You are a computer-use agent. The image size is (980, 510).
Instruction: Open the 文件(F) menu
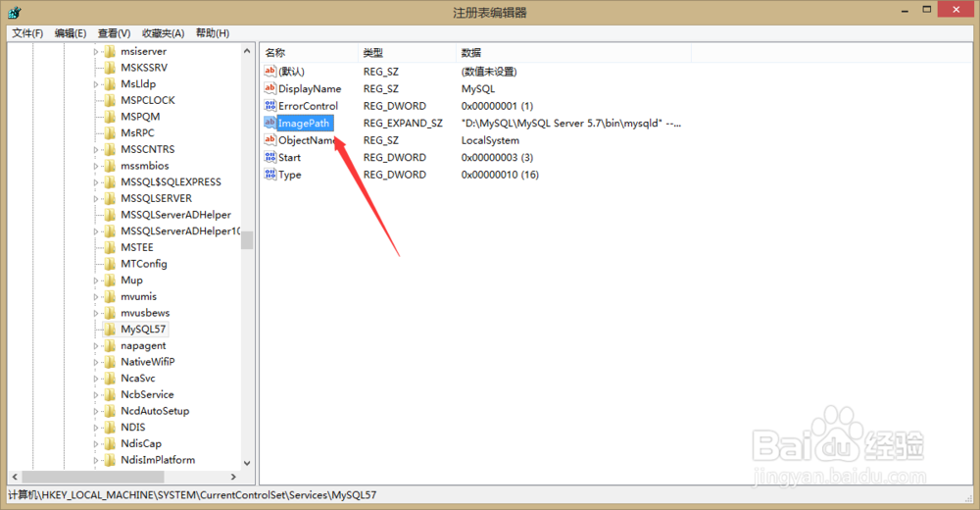27,33
